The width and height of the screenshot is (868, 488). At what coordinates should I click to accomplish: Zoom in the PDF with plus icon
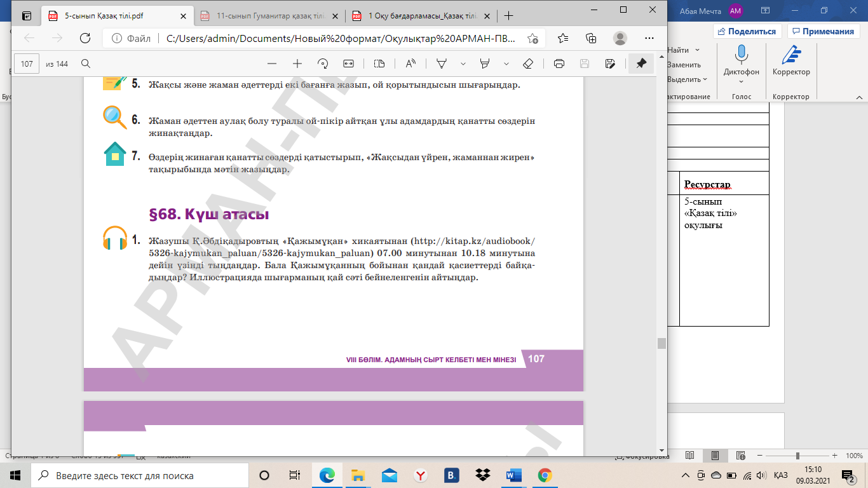pyautogui.click(x=297, y=64)
